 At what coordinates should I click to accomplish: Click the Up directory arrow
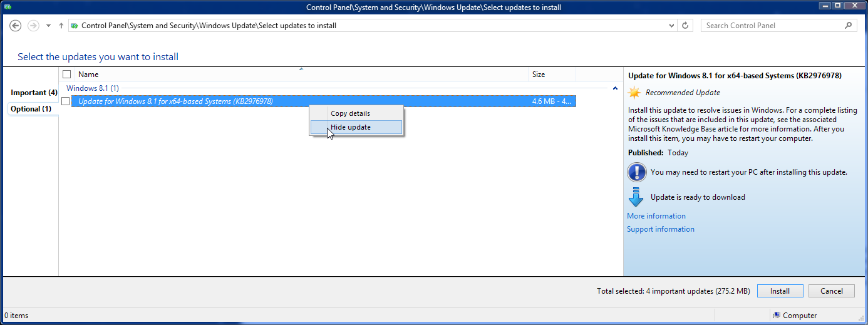[x=61, y=26]
